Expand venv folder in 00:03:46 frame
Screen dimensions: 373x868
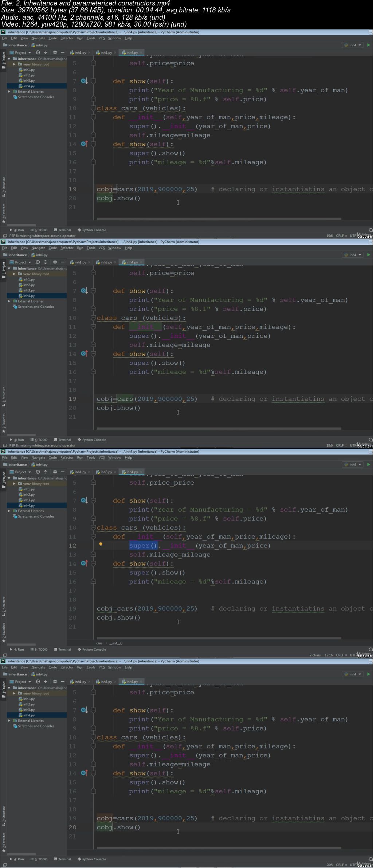14,693
